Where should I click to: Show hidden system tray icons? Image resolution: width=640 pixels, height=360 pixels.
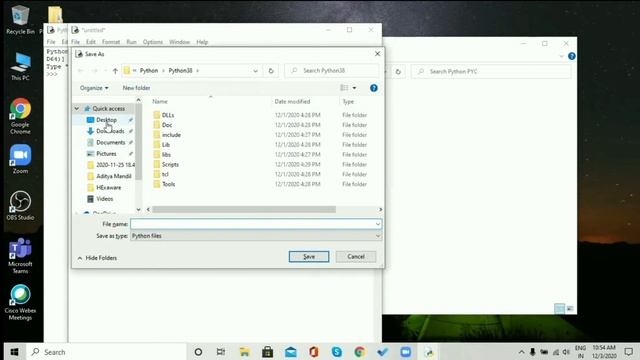pyautogui.click(x=521, y=352)
